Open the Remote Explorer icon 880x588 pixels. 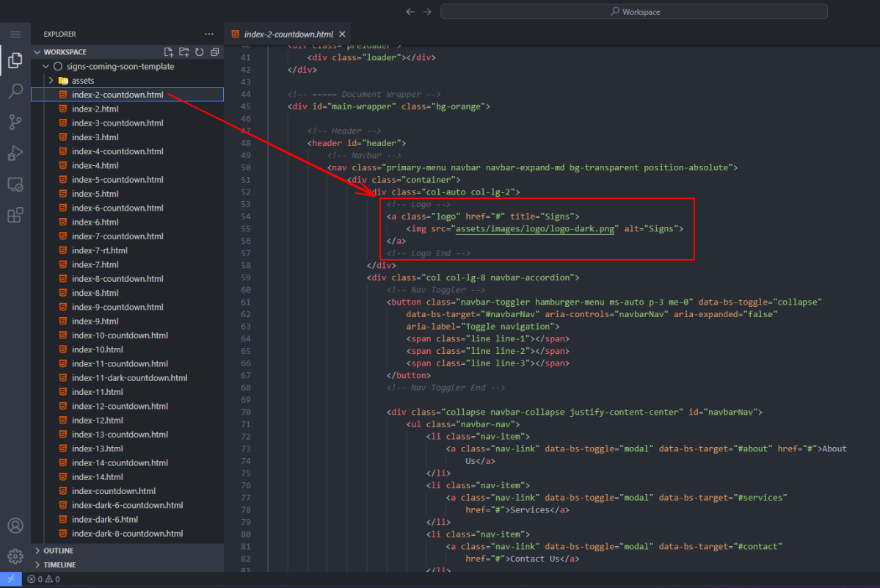coord(15,184)
